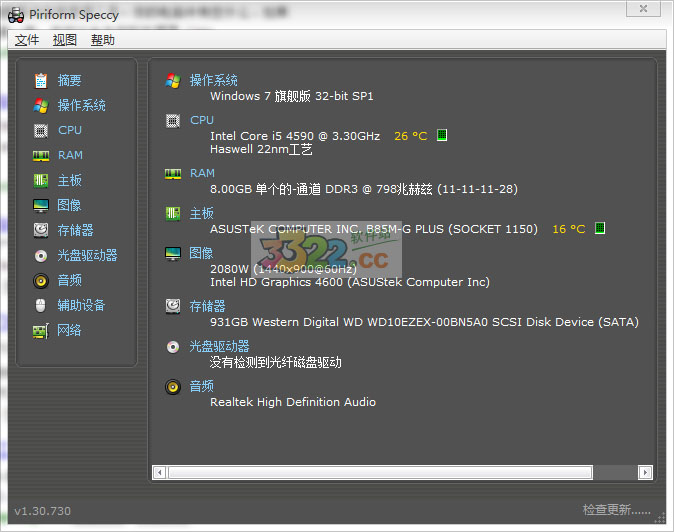This screenshot has height=532, width=674.
Task: Click the horizontal scrollbar right arrow
Action: [645, 473]
